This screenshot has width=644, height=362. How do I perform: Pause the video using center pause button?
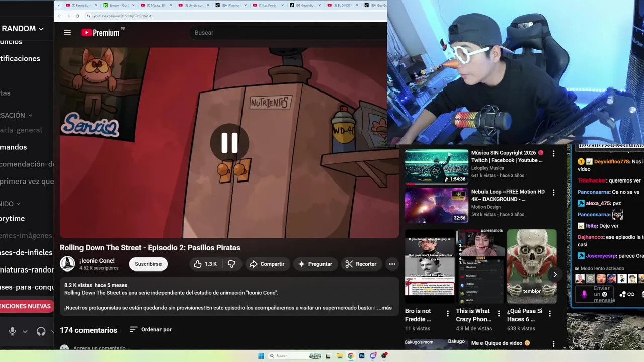click(229, 143)
